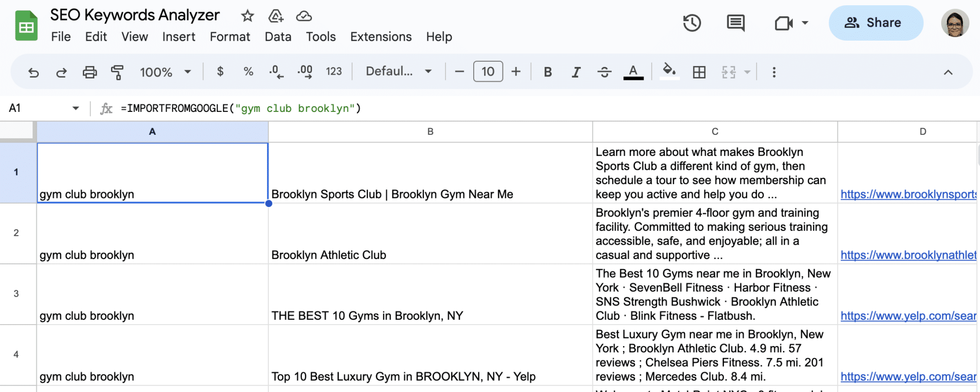This screenshot has width=980, height=392.
Task: Select cell THE BEST 10 Gyms in Brooklyn
Action: click(x=430, y=294)
